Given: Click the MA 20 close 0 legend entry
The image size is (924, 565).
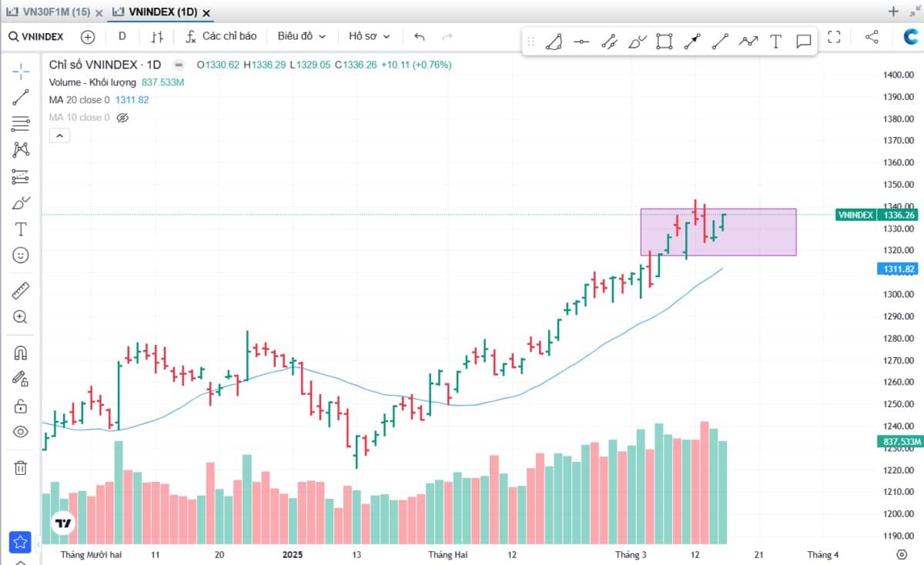Looking at the screenshot, I should coord(79,100).
